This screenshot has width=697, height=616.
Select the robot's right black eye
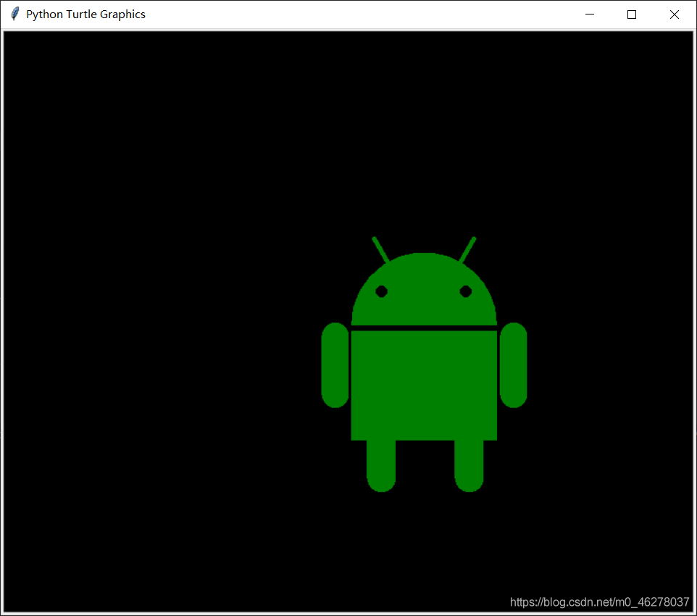tap(466, 291)
